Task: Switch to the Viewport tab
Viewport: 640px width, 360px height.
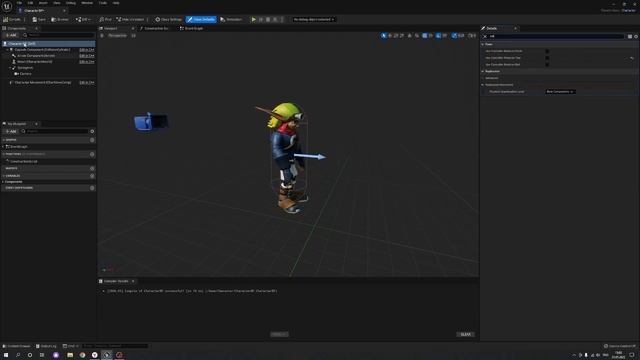Action: (x=111, y=28)
